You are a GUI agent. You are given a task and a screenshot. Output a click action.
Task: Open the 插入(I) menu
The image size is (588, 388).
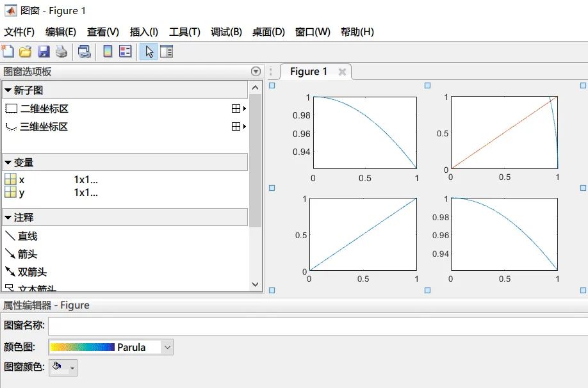click(x=143, y=32)
